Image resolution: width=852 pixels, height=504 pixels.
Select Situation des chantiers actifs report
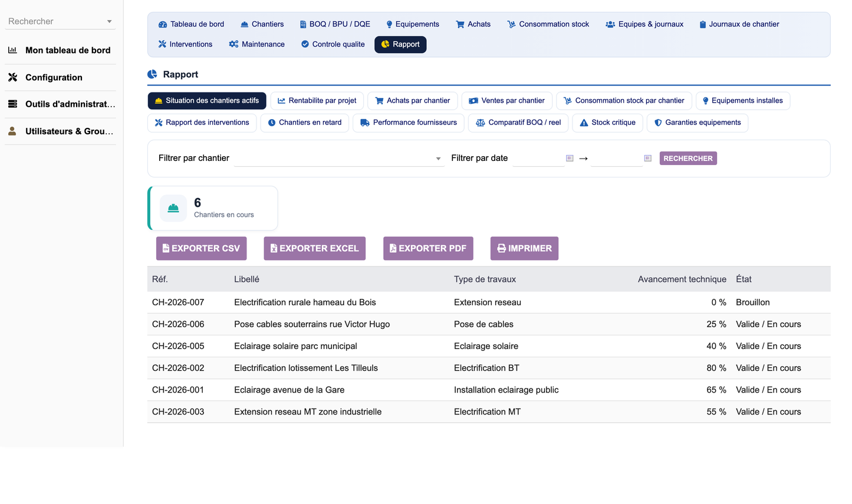coord(207,101)
